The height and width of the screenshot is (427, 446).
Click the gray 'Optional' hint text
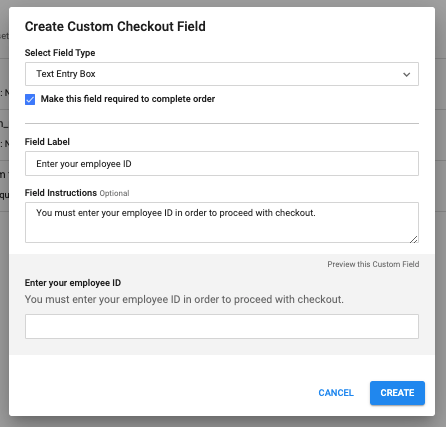click(x=114, y=193)
